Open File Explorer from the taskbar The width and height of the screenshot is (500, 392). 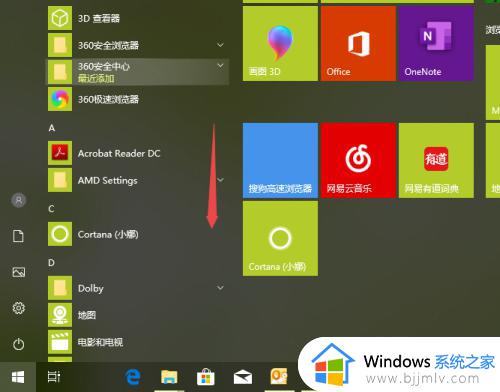[169, 377]
